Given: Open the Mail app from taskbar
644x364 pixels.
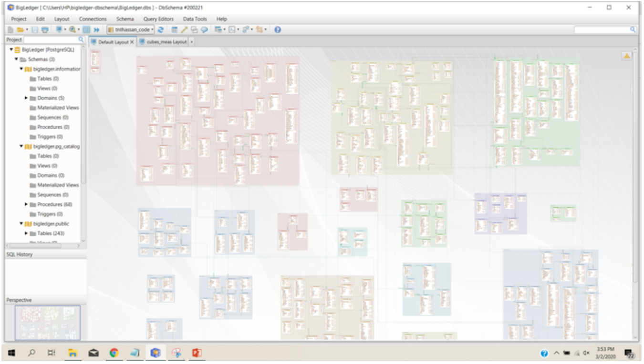Looking at the screenshot, I should point(93,354).
